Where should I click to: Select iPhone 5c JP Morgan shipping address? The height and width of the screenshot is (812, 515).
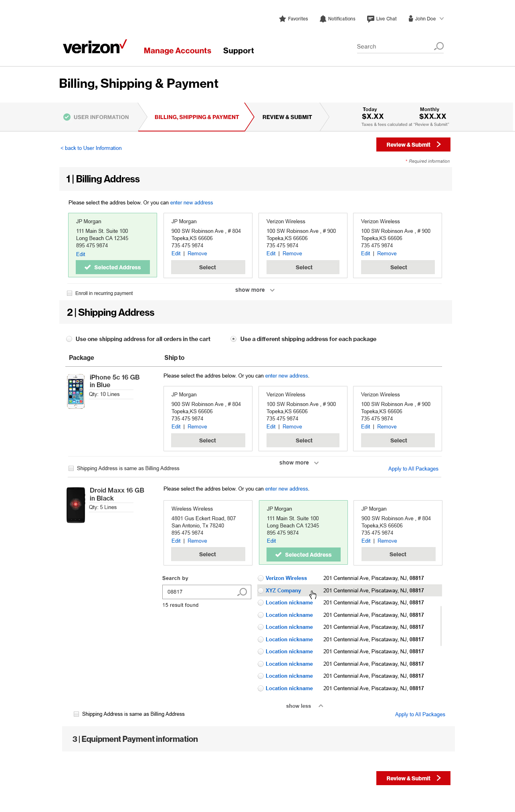[208, 440]
